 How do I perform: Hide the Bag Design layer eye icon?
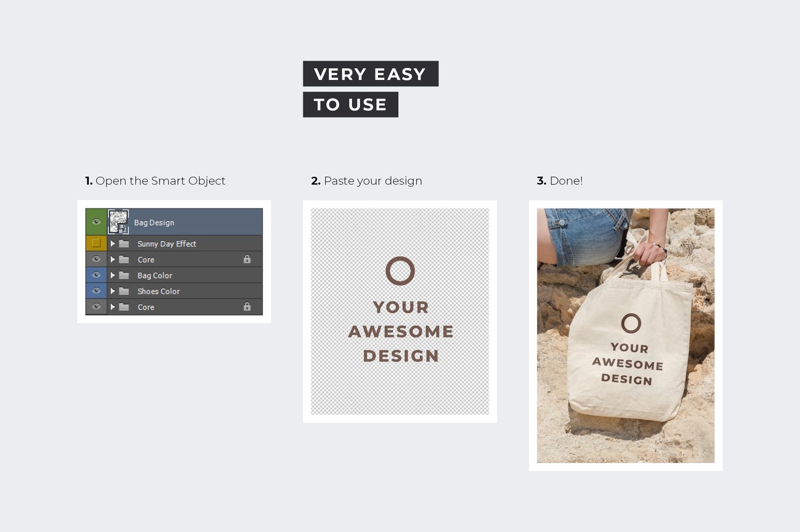tap(96, 222)
